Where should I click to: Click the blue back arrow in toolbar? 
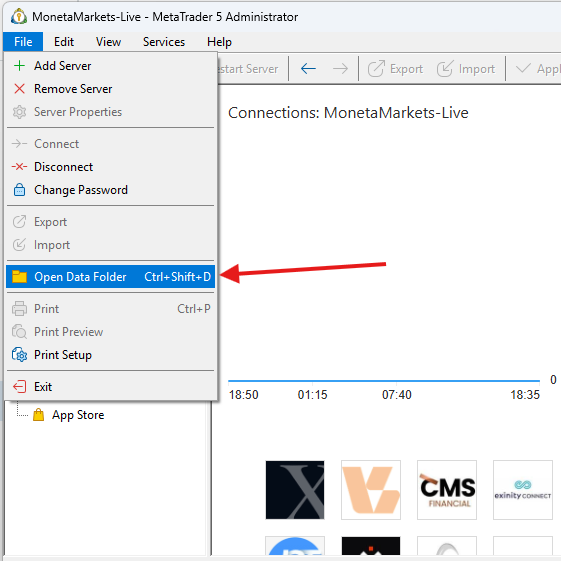click(308, 68)
